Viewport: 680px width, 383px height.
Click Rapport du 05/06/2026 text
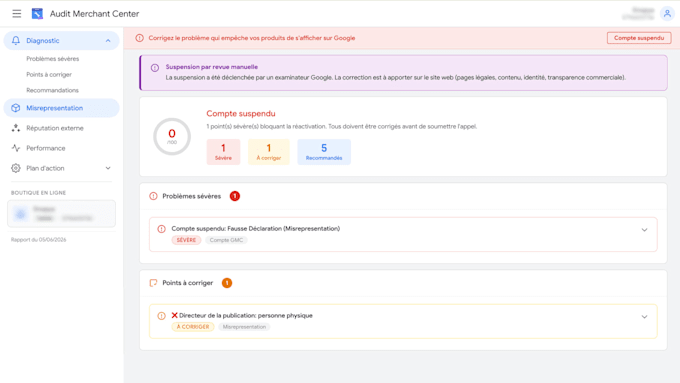[39, 239]
